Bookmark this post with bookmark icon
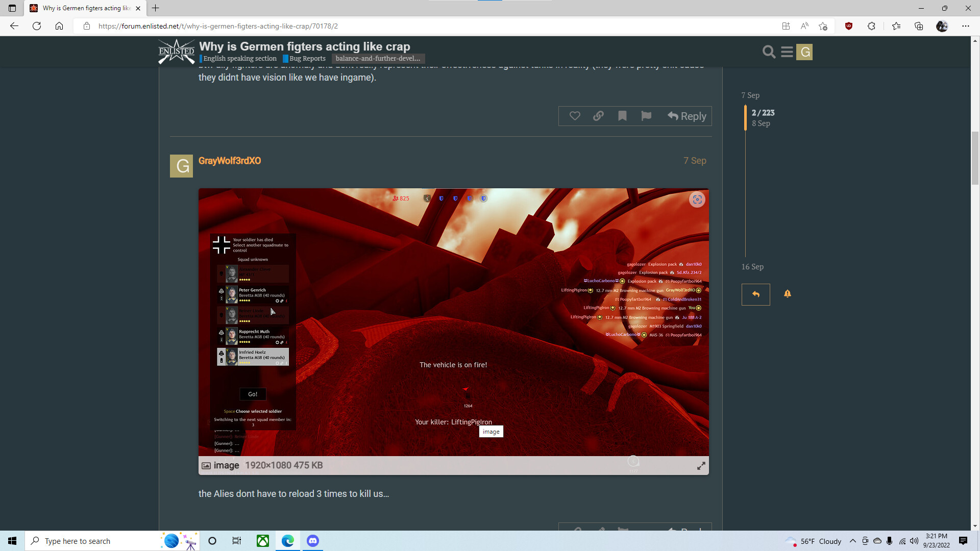This screenshot has width=980, height=551. pyautogui.click(x=622, y=116)
